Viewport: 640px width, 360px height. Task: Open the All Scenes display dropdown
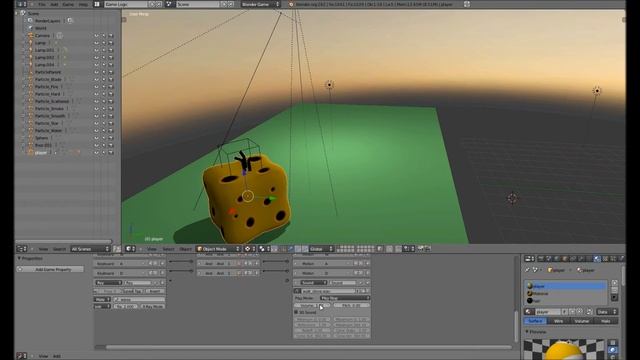pyautogui.click(x=90, y=249)
